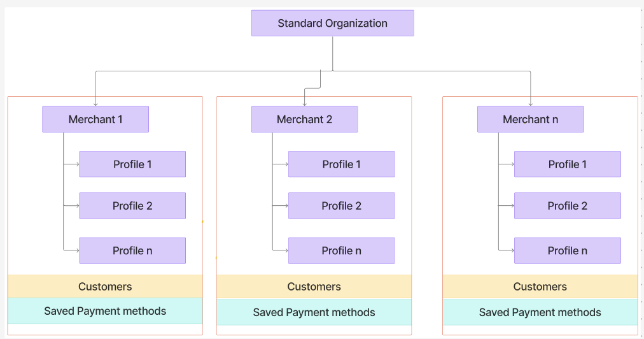
Task: Choose Profile 2 under Merchant n
Action: (567, 206)
